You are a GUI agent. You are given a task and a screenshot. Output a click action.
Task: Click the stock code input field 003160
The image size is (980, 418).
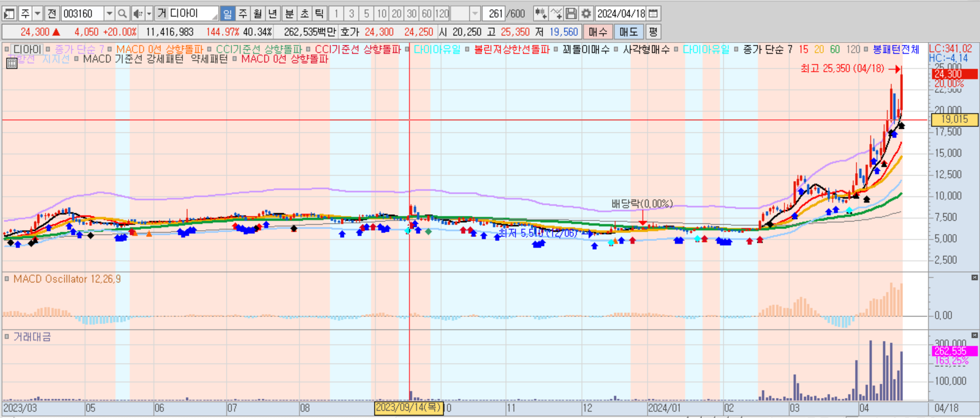click(x=82, y=14)
